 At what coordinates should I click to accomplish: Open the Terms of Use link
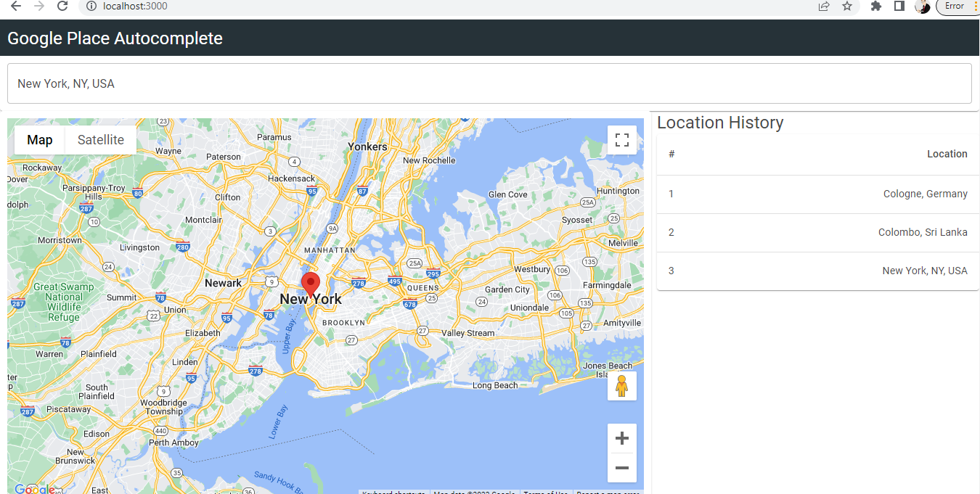[x=545, y=492]
